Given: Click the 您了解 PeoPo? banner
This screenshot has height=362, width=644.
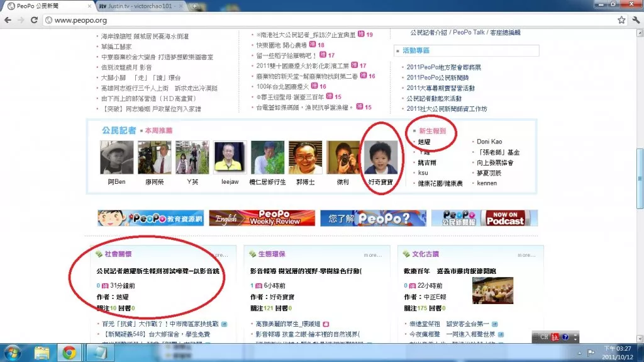Looking at the screenshot, I should 374,218.
